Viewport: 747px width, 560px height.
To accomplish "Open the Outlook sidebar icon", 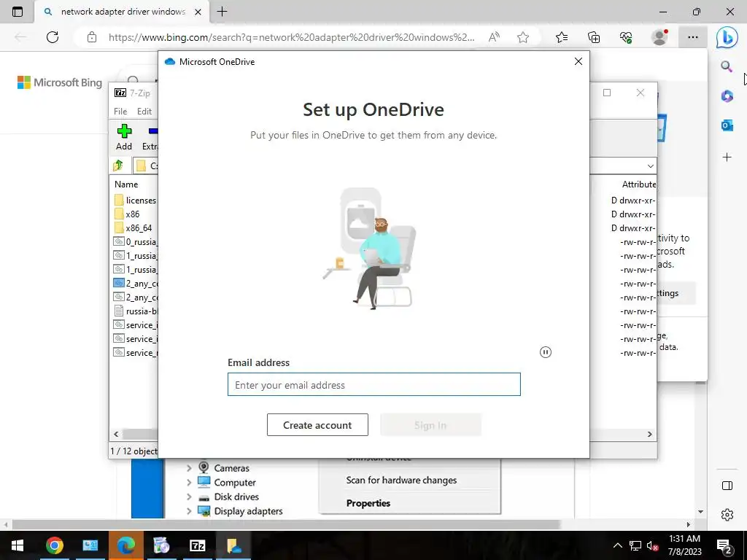I will click(727, 125).
